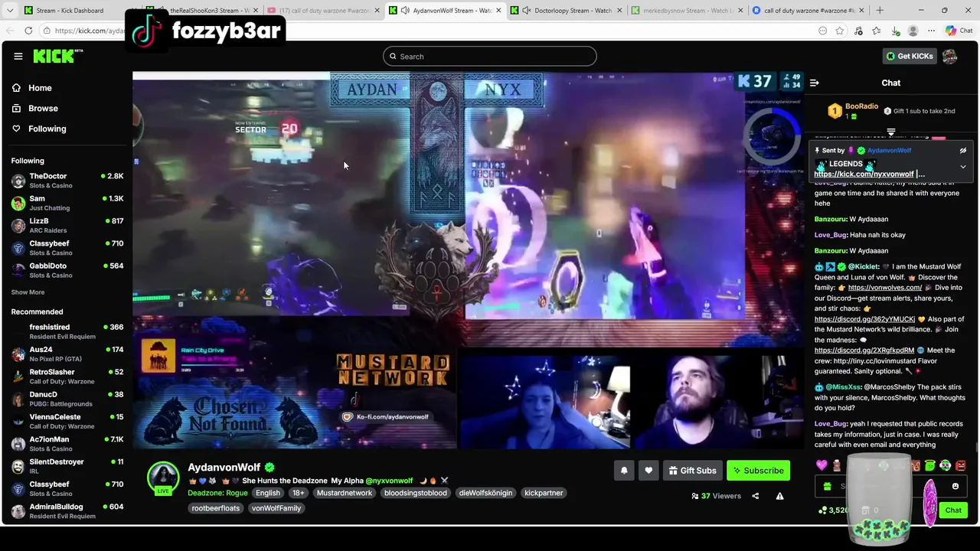Click purple heart quick emote
This screenshot has height=551, width=980.
click(822, 465)
